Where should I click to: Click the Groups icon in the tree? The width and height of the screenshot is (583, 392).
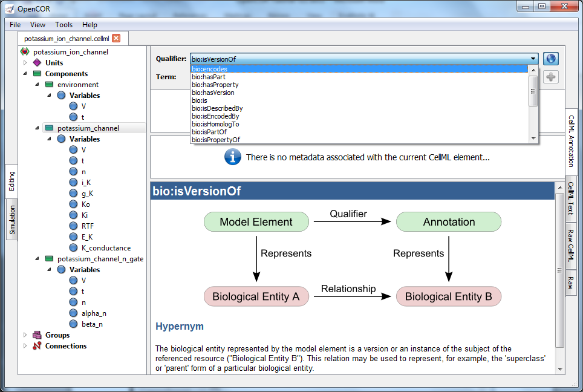point(37,335)
